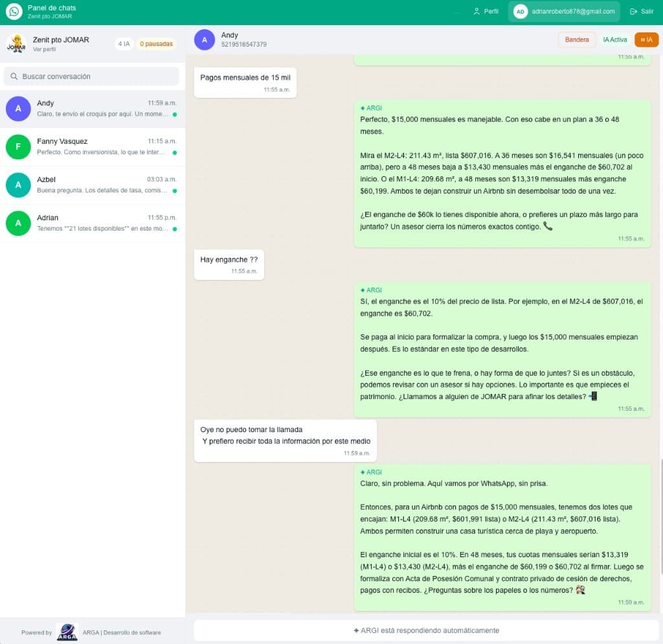
Task: Click the search magnifier icon
Action: click(x=14, y=76)
